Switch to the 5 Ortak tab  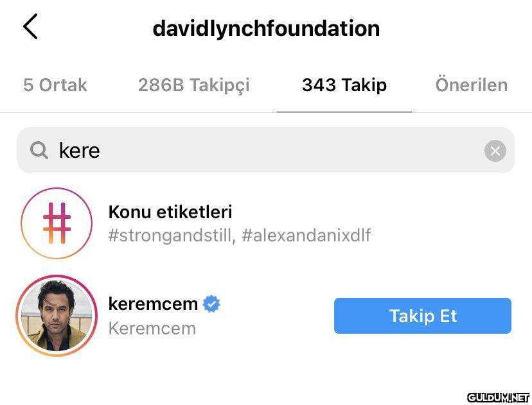pyautogui.click(x=55, y=85)
